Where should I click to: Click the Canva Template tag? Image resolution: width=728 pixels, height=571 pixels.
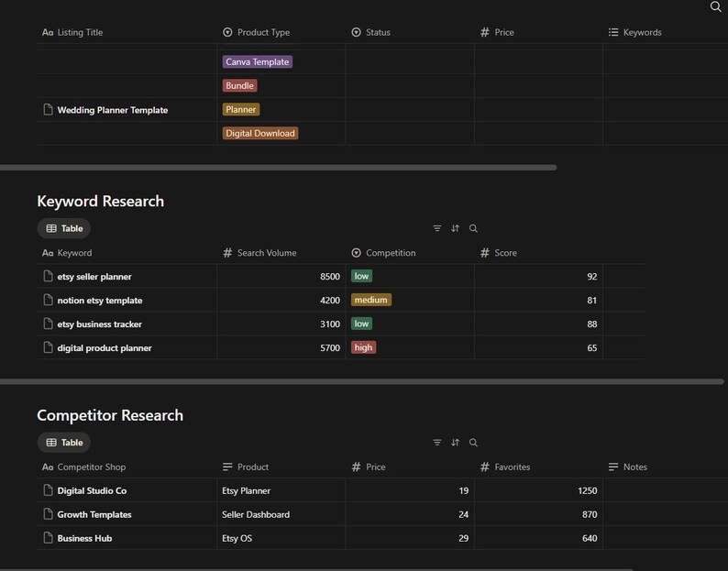(x=258, y=61)
